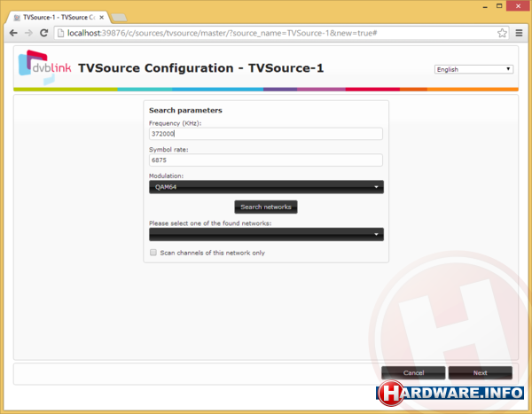This screenshot has width=532, height=414.
Task: Open a new browser tab
Action: tap(119, 18)
